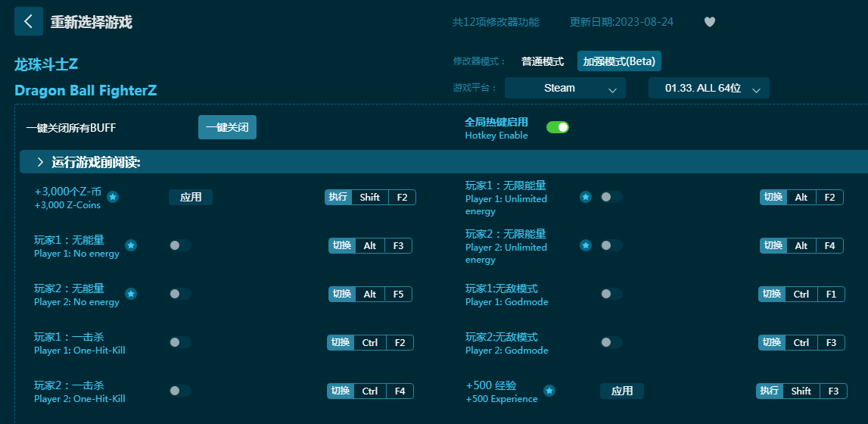Toggle the global Hotkey Enable switch
The height and width of the screenshot is (424, 868).
pos(558,127)
